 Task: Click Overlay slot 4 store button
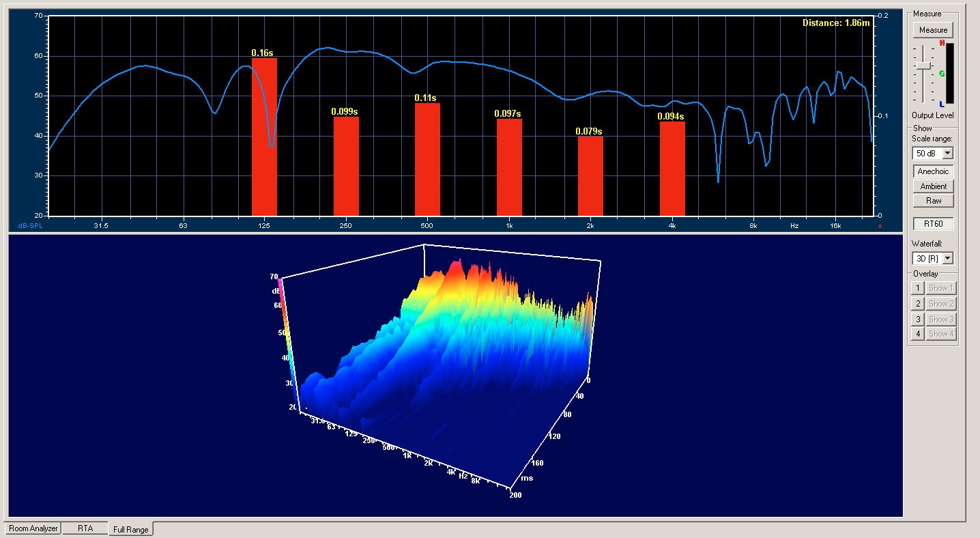pyautogui.click(x=917, y=333)
